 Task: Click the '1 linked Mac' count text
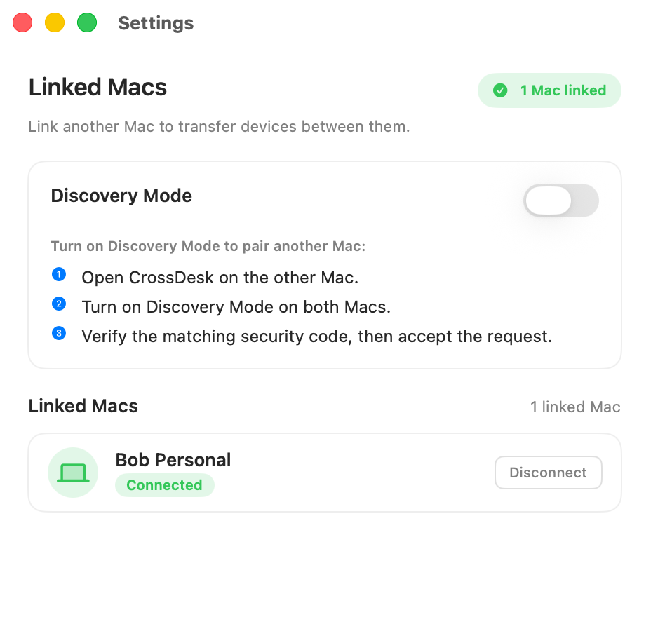(x=575, y=407)
